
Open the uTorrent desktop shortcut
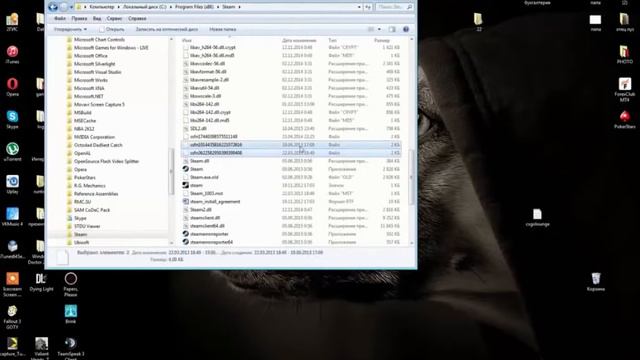(12, 152)
